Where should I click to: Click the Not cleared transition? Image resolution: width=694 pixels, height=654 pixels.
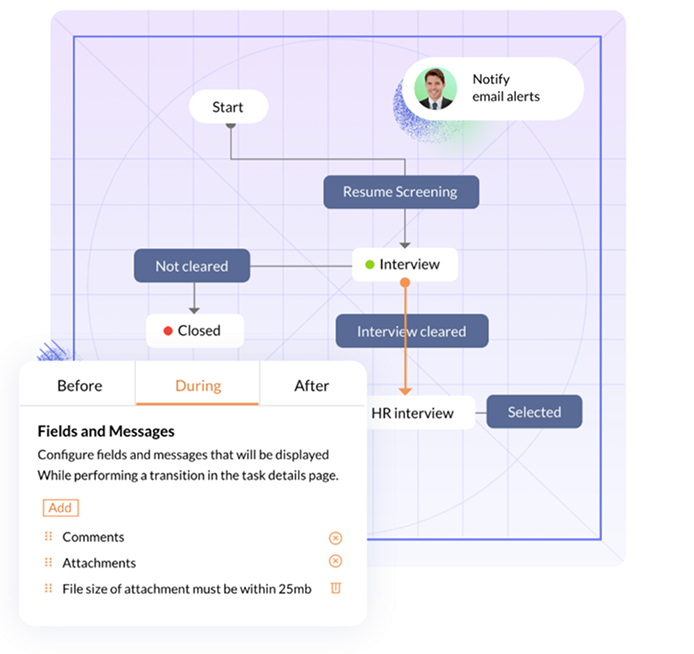tap(191, 266)
